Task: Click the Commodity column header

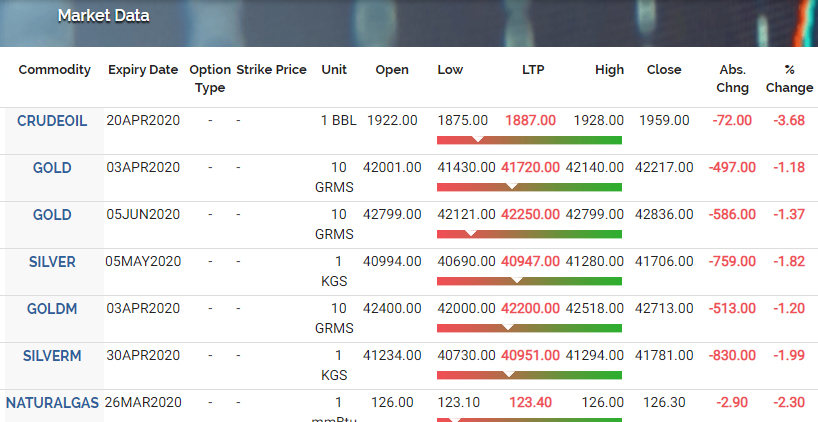Action: (x=54, y=70)
